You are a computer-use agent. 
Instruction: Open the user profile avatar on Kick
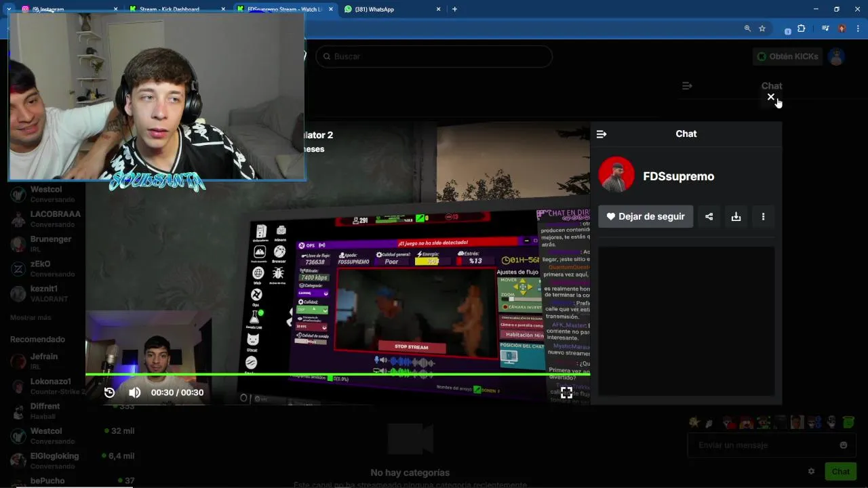pyautogui.click(x=836, y=56)
